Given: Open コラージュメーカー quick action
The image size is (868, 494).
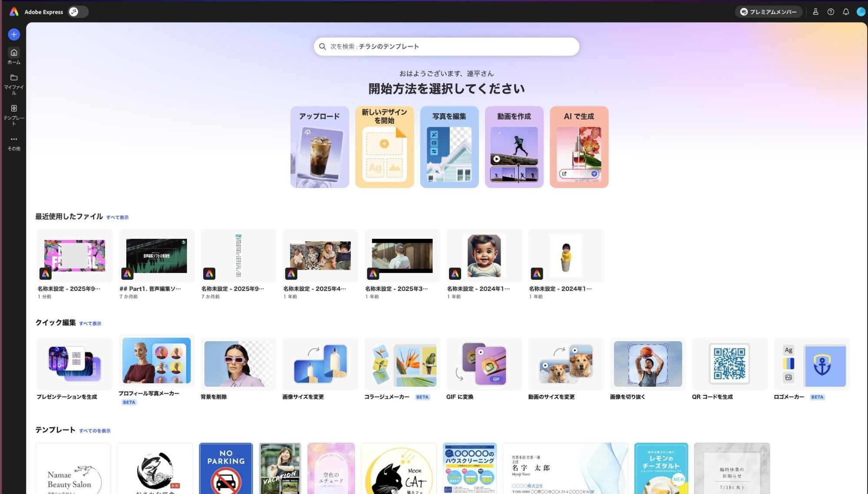Looking at the screenshot, I should click(x=402, y=369).
